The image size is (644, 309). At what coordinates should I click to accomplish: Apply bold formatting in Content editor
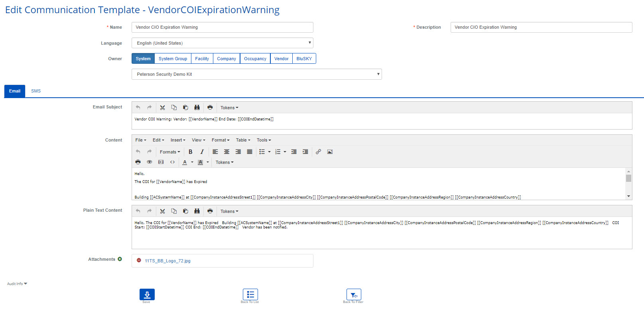191,152
